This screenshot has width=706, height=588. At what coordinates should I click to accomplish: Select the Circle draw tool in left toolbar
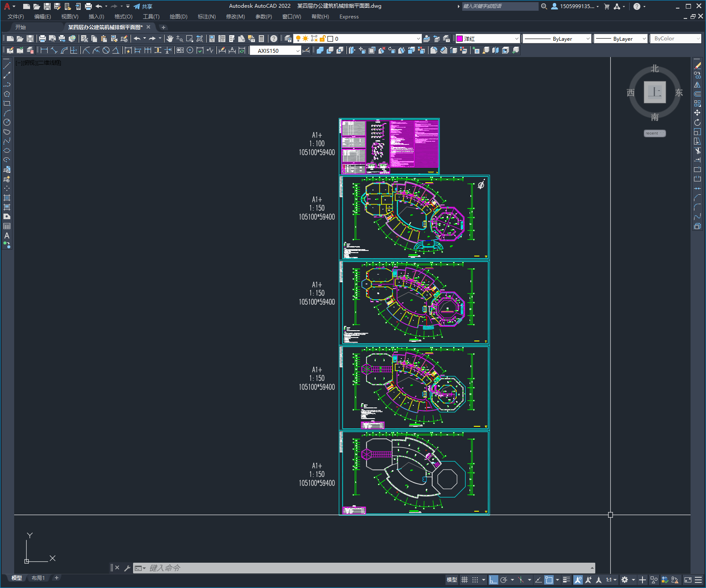(7, 122)
